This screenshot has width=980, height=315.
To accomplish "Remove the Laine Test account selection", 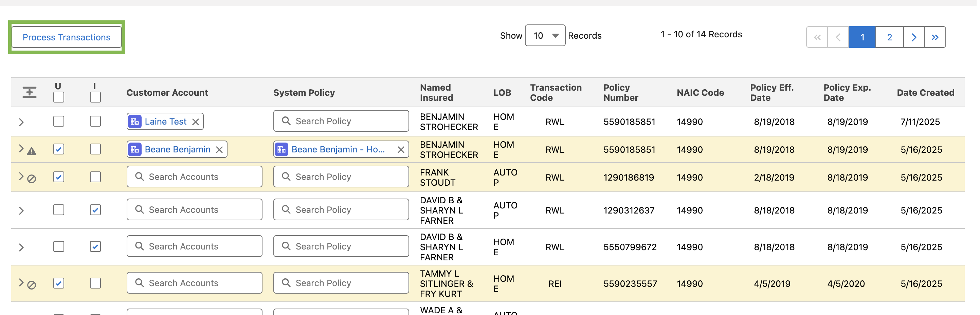I will click(196, 122).
